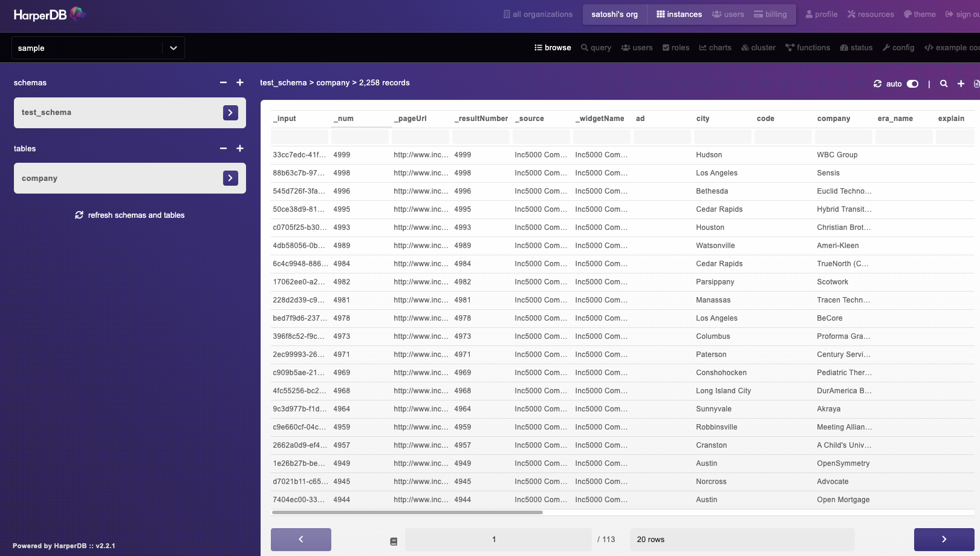
Task: Select the company table entry
Action: [129, 178]
